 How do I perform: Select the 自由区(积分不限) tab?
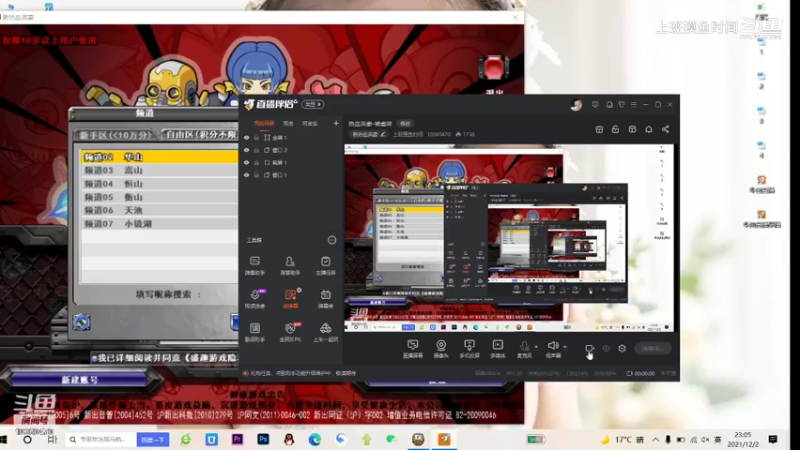(x=201, y=135)
